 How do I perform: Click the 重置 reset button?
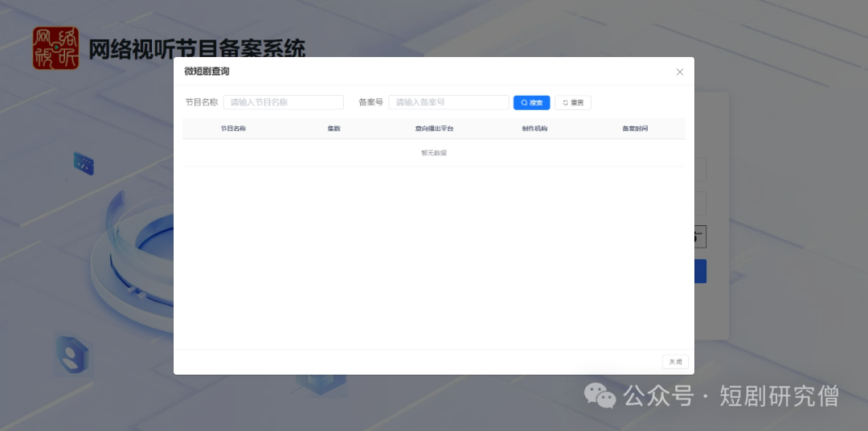click(573, 102)
